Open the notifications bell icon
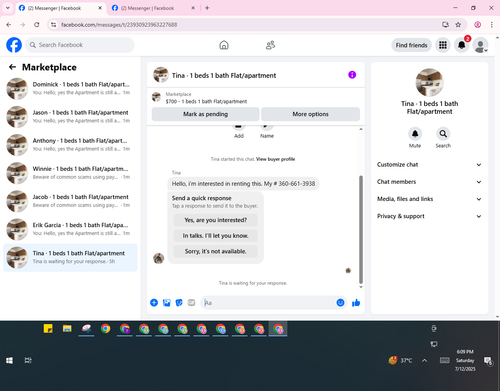This screenshot has width=500, height=391. (462, 45)
